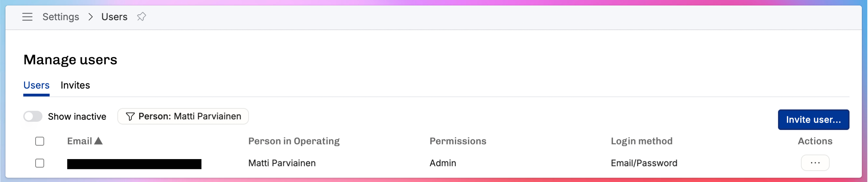Click the Email/Password login method cell
868x182 pixels.
(x=644, y=163)
